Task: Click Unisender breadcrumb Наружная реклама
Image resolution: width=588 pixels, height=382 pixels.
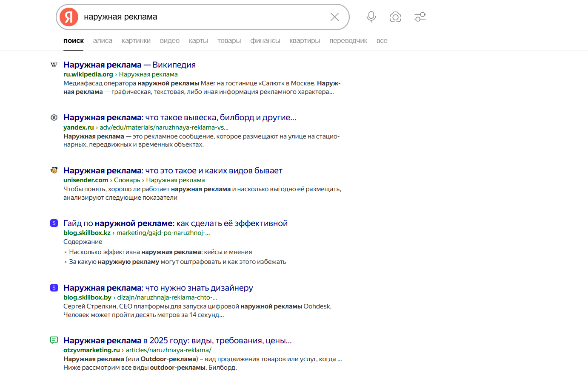Action: (x=175, y=180)
